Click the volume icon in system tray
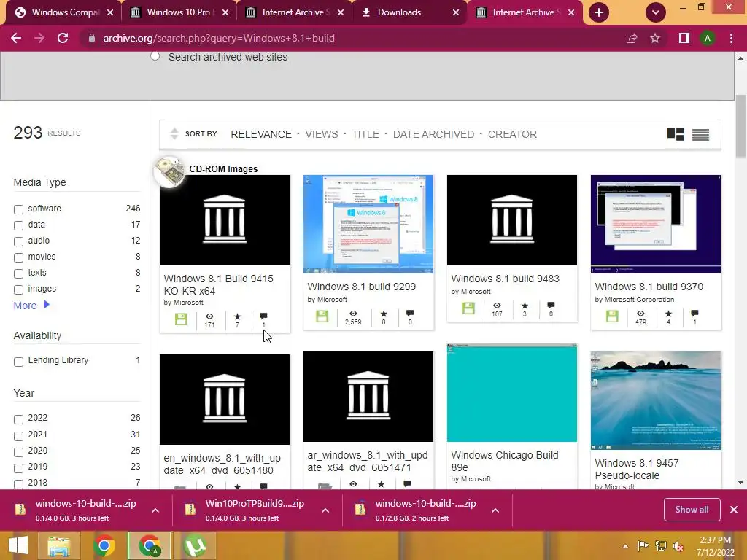 point(678,546)
